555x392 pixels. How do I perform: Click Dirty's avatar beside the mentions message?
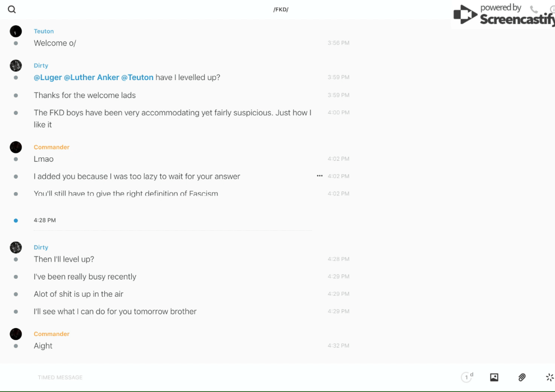(16, 66)
